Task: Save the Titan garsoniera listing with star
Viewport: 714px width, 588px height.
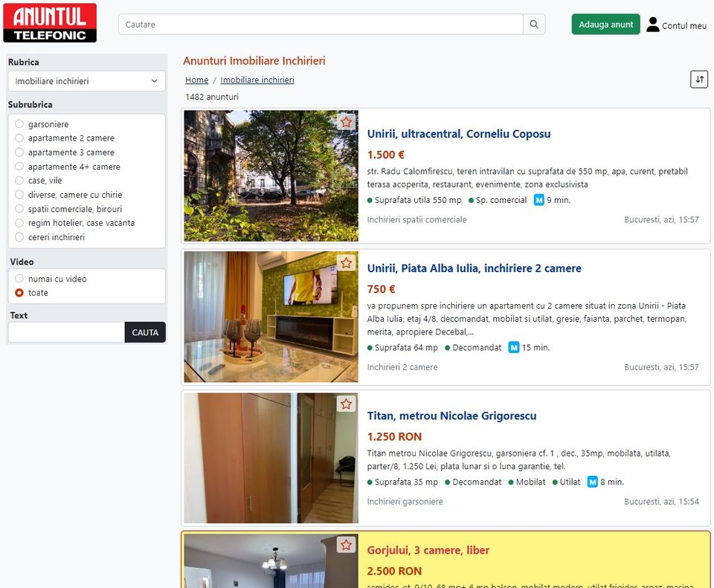Action: pos(346,404)
